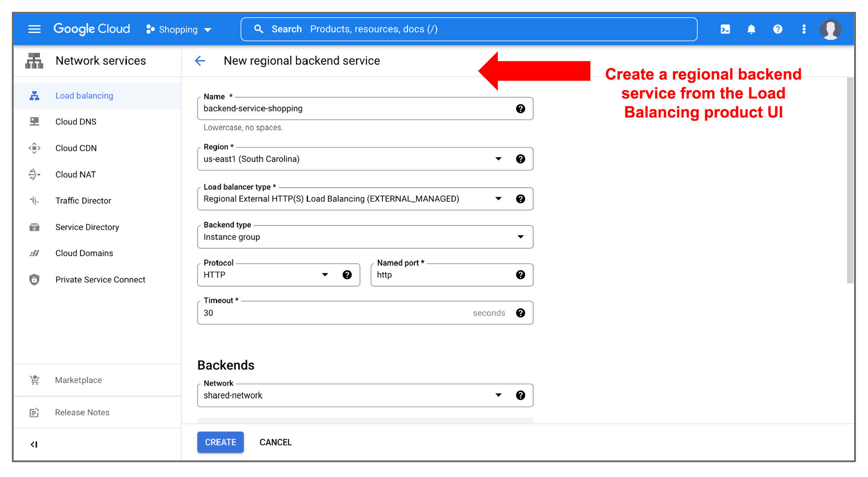Click the Private Service Connect shield icon
The image size is (868, 477).
(x=34, y=279)
